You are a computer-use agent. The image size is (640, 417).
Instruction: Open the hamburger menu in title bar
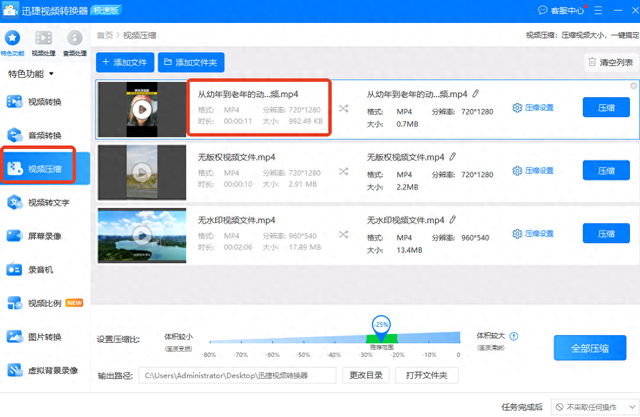pos(598,10)
